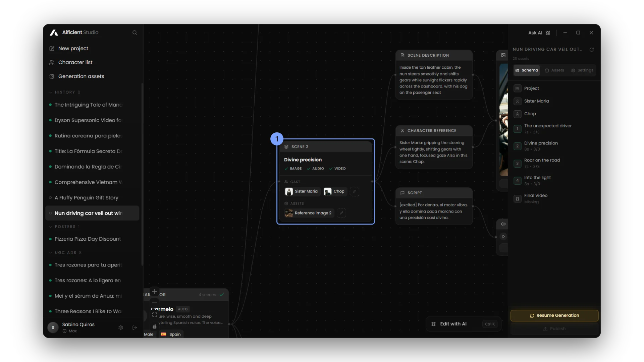The width and height of the screenshot is (644, 362).
Task: Edit cast with pencil icon
Action: click(354, 191)
